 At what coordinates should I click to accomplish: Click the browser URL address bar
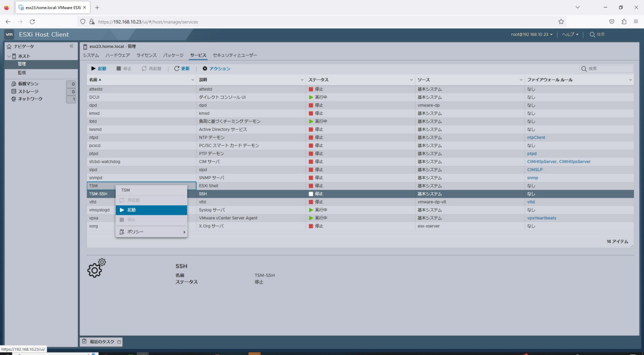pyautogui.click(x=322, y=21)
